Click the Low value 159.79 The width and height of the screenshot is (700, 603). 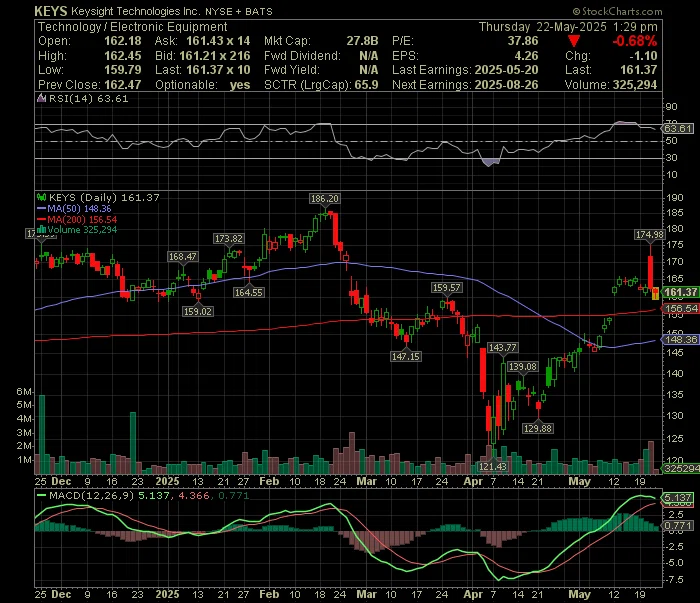point(123,70)
